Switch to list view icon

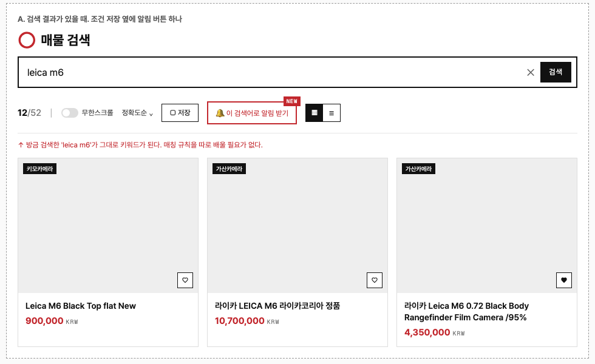click(331, 113)
